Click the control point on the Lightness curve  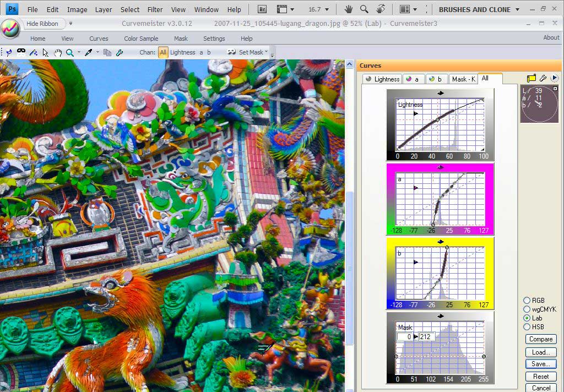437,120
